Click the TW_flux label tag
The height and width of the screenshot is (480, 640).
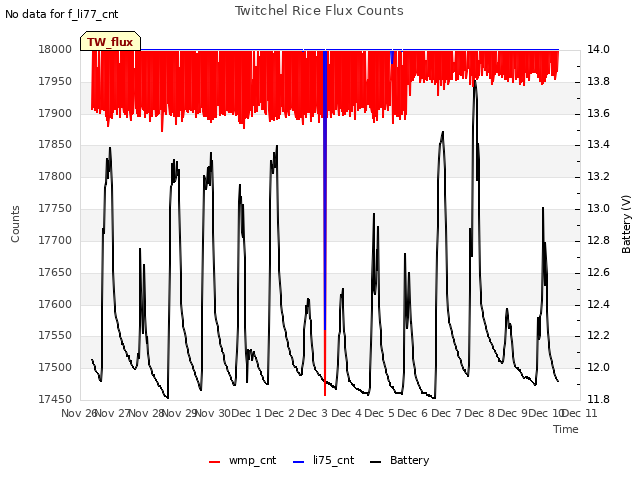click(110, 41)
